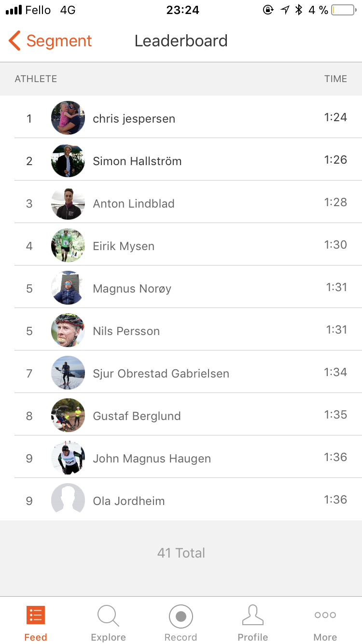The height and width of the screenshot is (644, 362).
Task: Select John Magnus Haugen's result
Action: coord(181,458)
